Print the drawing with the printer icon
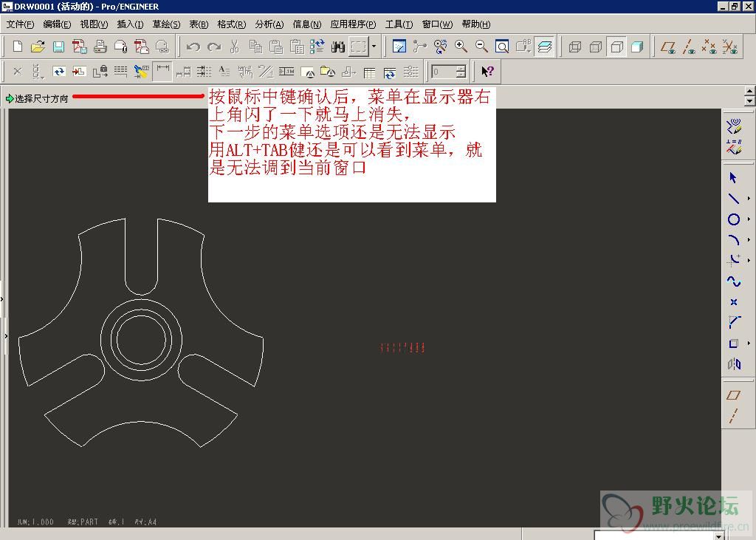 (x=100, y=47)
